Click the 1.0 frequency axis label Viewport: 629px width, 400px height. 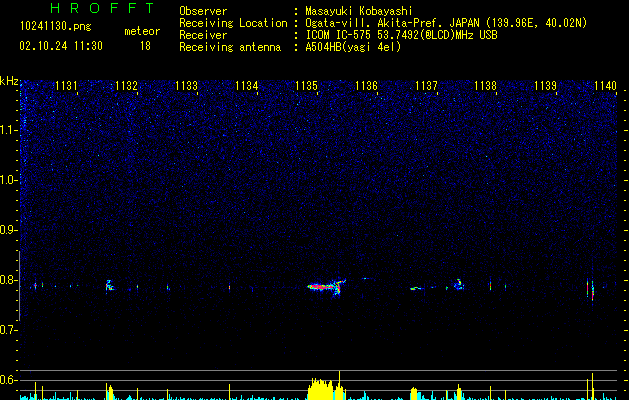click(x=9, y=180)
